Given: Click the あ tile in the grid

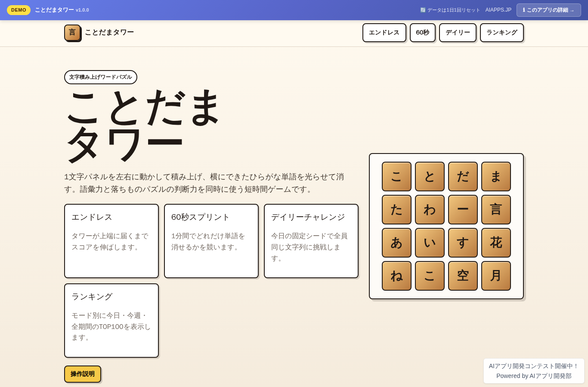Looking at the screenshot, I should 396,243.
